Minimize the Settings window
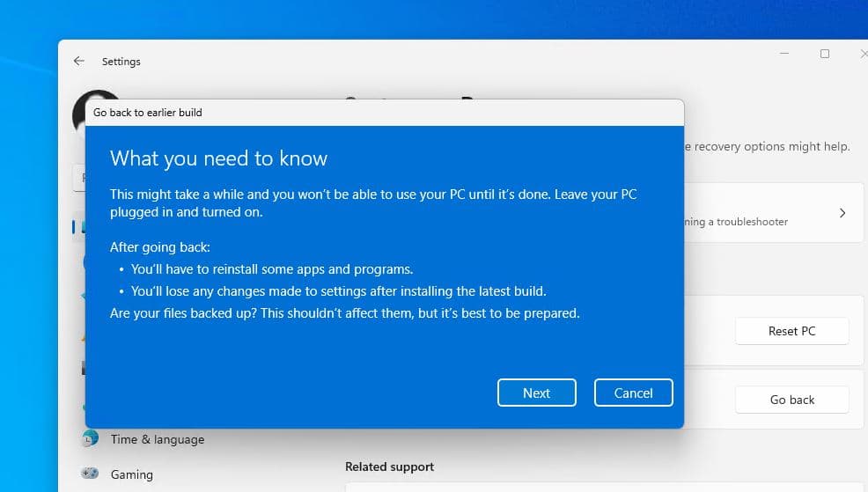This screenshot has width=868, height=492. [784, 54]
